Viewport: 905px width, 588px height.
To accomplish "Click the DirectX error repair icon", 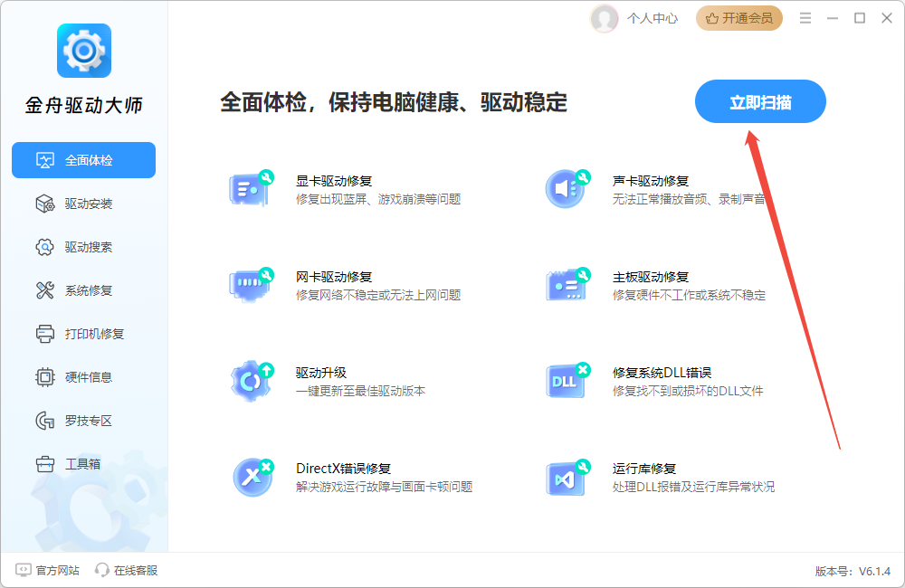I will coord(250,477).
